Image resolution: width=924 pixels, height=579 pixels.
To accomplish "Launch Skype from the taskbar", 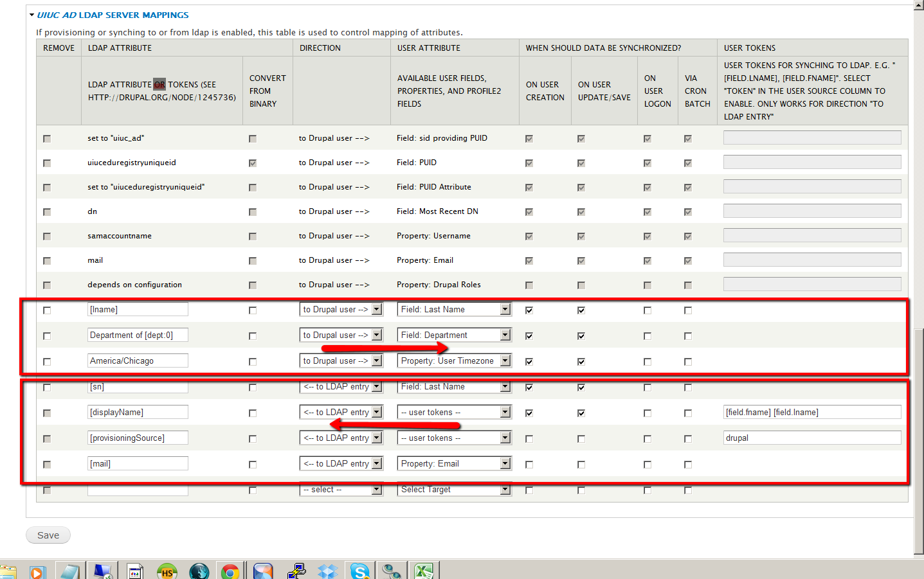I will 359,571.
